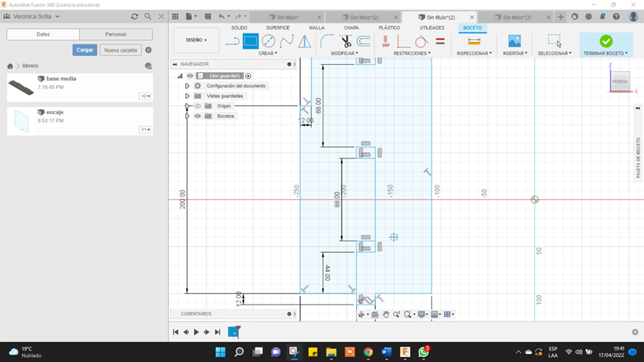
Task: Open the INSPECCIONAR dropdown menu
Action: 474,53
